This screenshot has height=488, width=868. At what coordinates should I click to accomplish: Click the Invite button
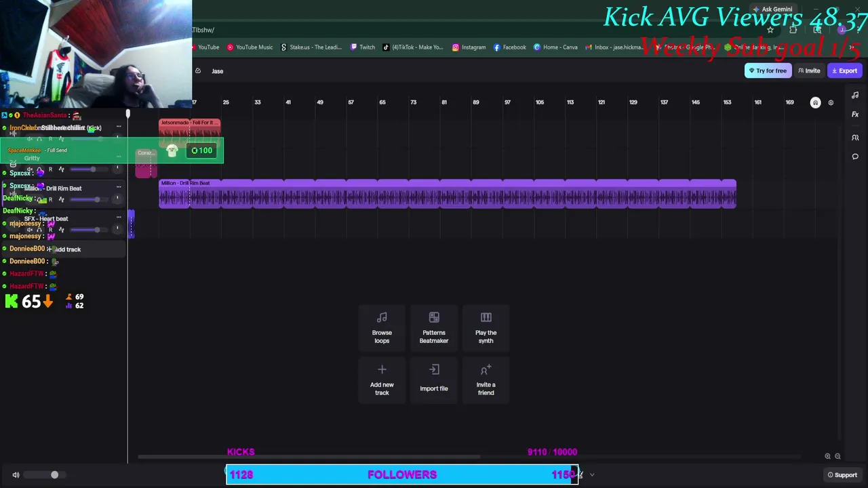[809, 70]
